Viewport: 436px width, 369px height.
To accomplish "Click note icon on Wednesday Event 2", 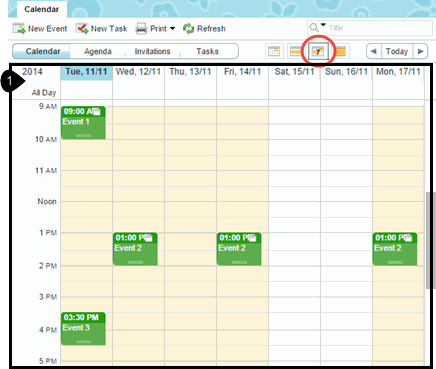I will click(x=149, y=238).
